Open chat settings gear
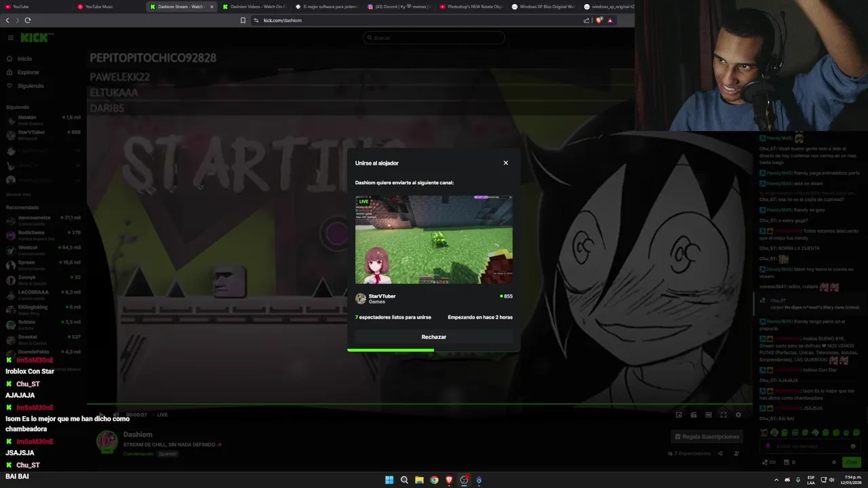The image size is (868, 488). [834, 462]
